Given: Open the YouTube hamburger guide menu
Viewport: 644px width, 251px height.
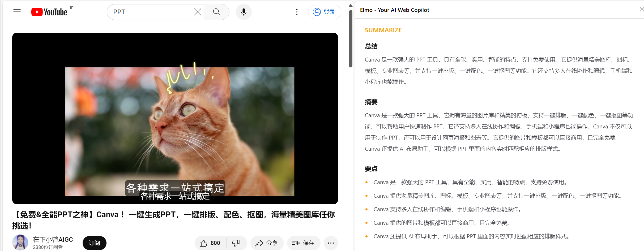Looking at the screenshot, I should coord(17,12).
